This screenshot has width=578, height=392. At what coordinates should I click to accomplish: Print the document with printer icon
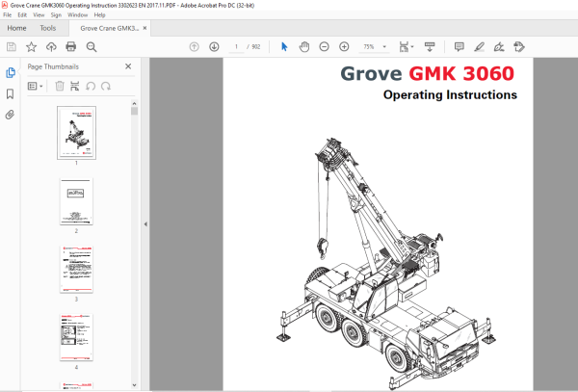pos(70,47)
